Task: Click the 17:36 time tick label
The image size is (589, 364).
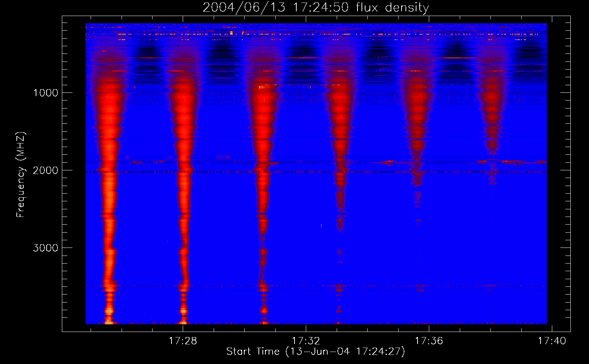Action: (x=429, y=341)
